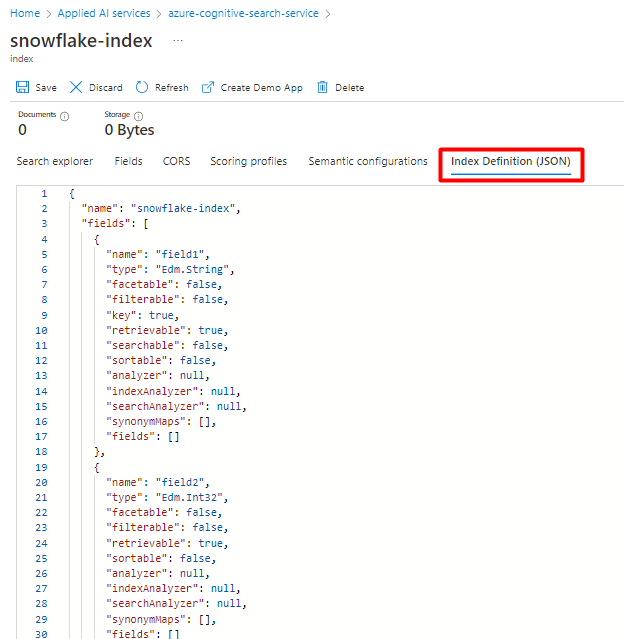Select the Index Definition (JSON) tab
Screen dimensions: 624x639
coord(511,161)
